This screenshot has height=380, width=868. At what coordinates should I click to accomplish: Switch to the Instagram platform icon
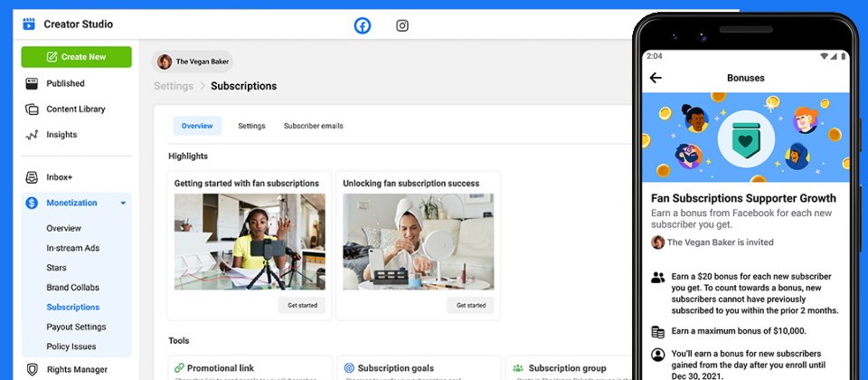pos(402,25)
